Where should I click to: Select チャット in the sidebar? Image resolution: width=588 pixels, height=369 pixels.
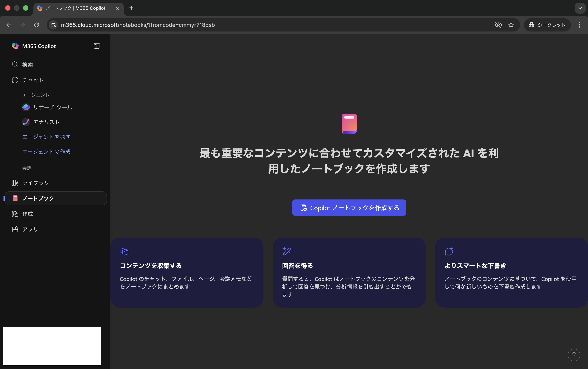point(32,80)
